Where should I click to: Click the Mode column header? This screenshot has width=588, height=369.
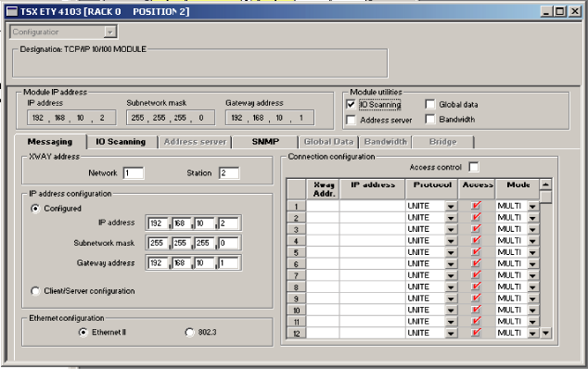[518, 189]
